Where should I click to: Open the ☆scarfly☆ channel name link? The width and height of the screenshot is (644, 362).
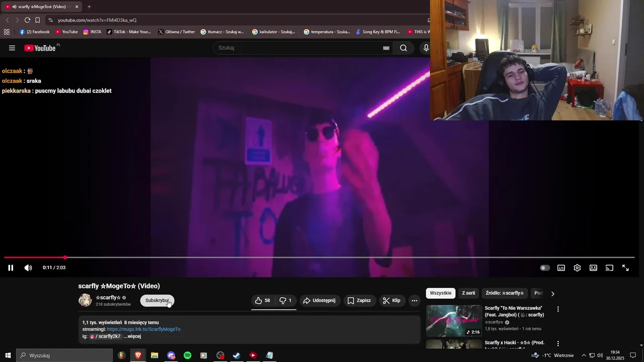click(108, 298)
